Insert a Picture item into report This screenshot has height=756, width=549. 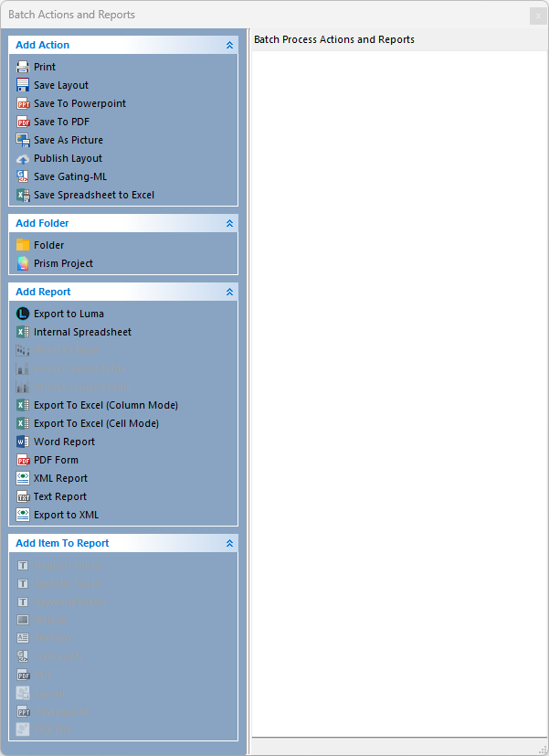[x=41, y=620]
